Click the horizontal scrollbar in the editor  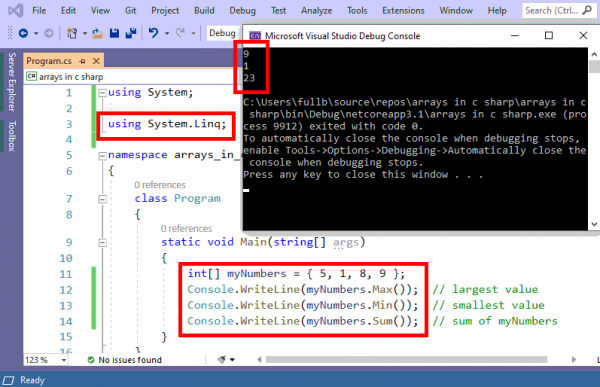tap(406, 359)
